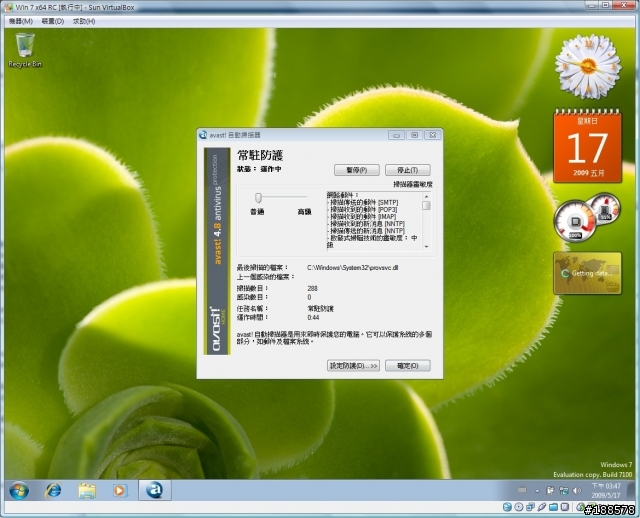Click the C:\Windows\System32\provsvc.dll path
The height and width of the screenshot is (518, 640).
click(353, 268)
